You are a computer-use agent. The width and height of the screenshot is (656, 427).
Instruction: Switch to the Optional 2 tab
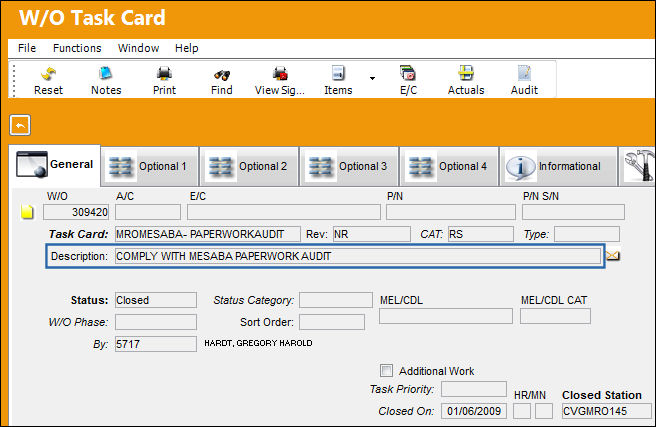[x=249, y=166]
